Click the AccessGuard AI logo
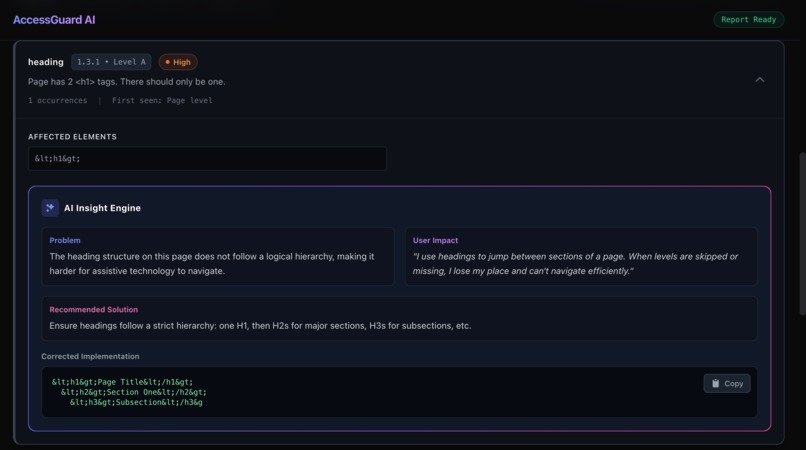Viewport: 806px width, 450px height. coord(54,20)
